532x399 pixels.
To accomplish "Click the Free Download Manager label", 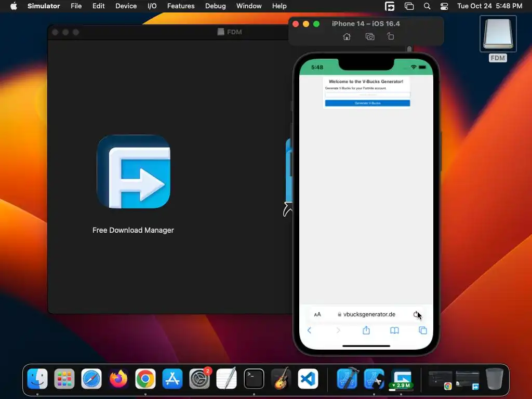I will click(133, 230).
